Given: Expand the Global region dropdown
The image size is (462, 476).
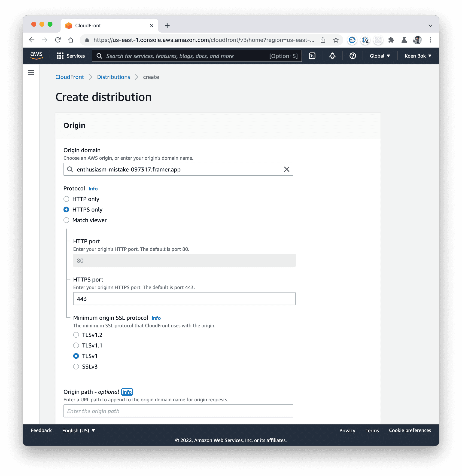Looking at the screenshot, I should tap(380, 56).
